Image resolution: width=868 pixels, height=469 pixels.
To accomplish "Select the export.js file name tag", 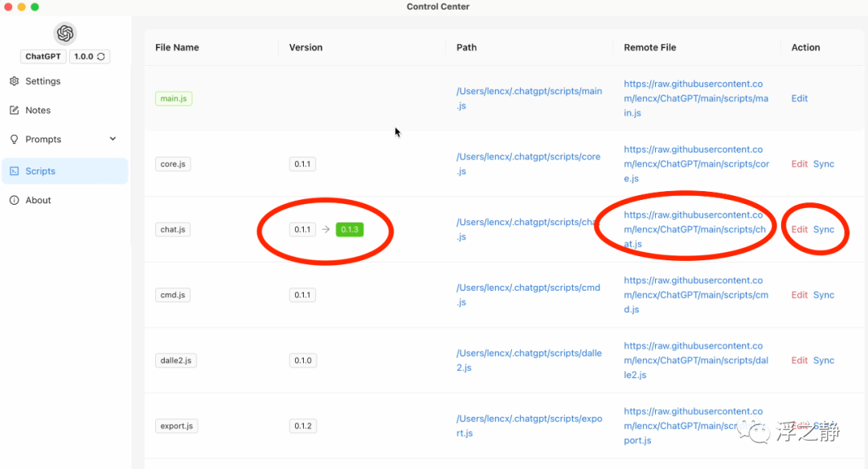I will pos(177,426).
